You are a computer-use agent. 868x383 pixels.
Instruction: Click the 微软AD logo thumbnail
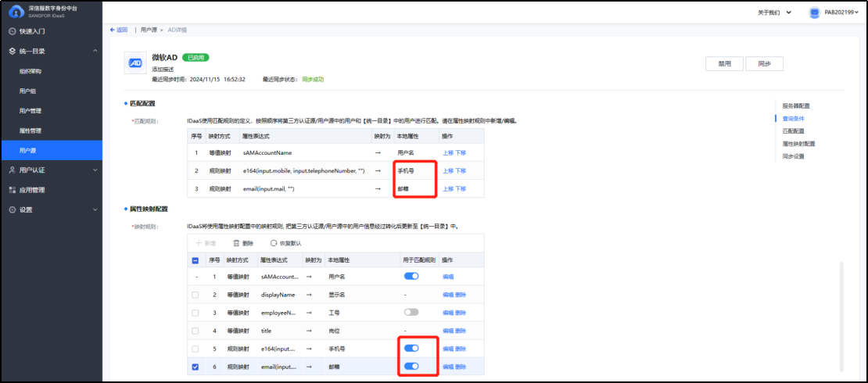coord(135,63)
